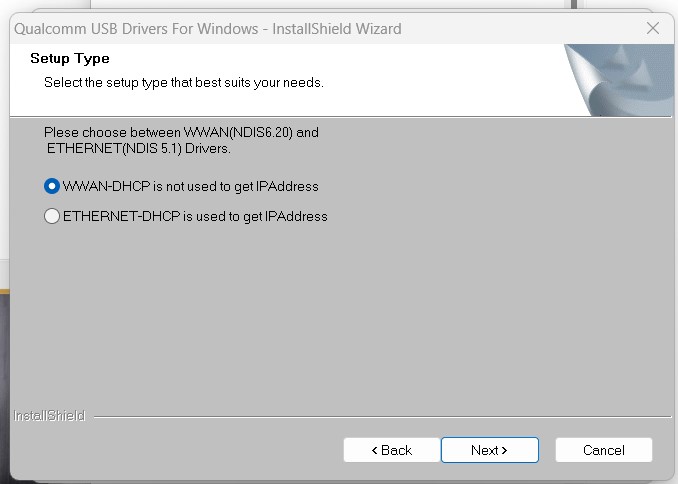The width and height of the screenshot is (678, 484).
Task: Click the 'ETHERNET(NDIS 5.1) Drivers.' text line
Action: 138,148
